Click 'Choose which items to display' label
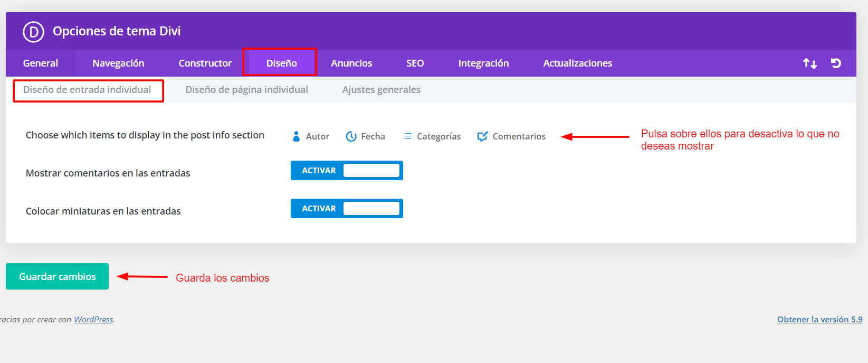 pyautogui.click(x=145, y=135)
